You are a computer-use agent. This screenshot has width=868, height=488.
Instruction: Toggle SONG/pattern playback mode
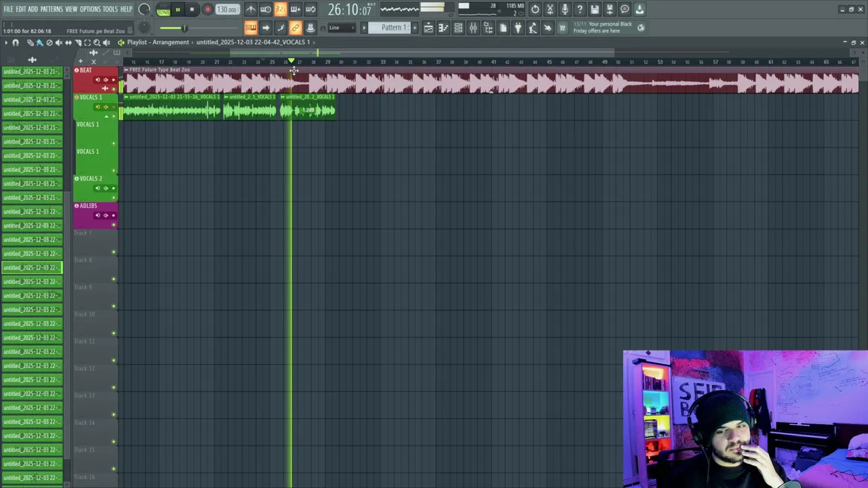pyautogui.click(x=163, y=10)
